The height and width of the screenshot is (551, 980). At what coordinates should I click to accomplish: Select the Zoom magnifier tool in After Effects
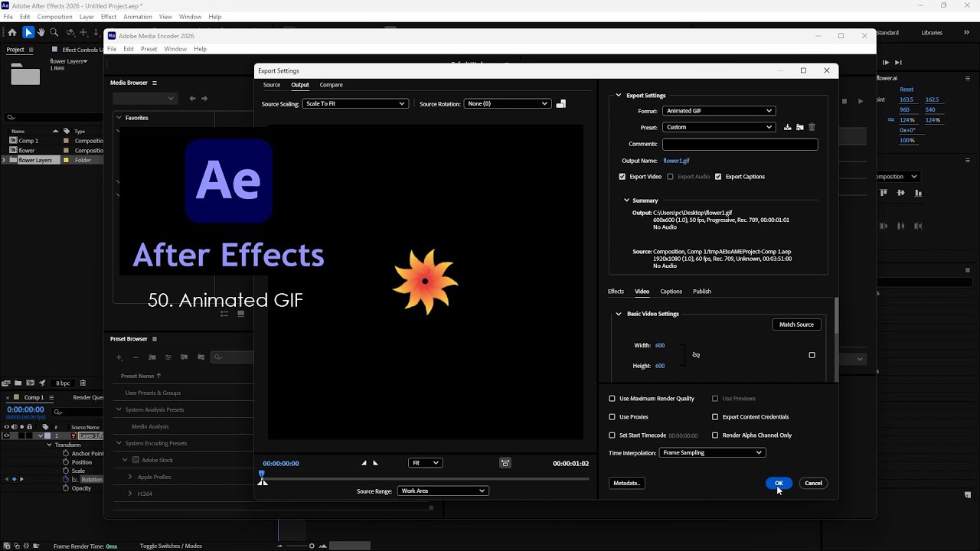(54, 33)
